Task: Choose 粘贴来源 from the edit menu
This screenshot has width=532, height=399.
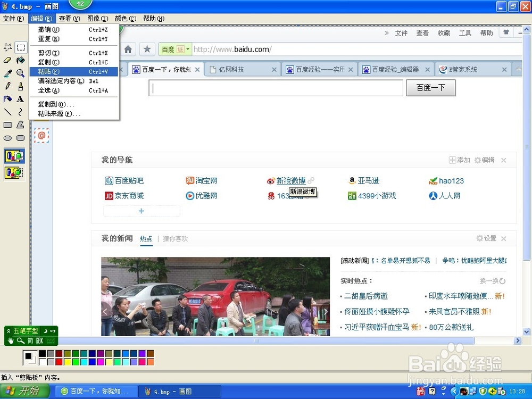Action: click(73, 114)
